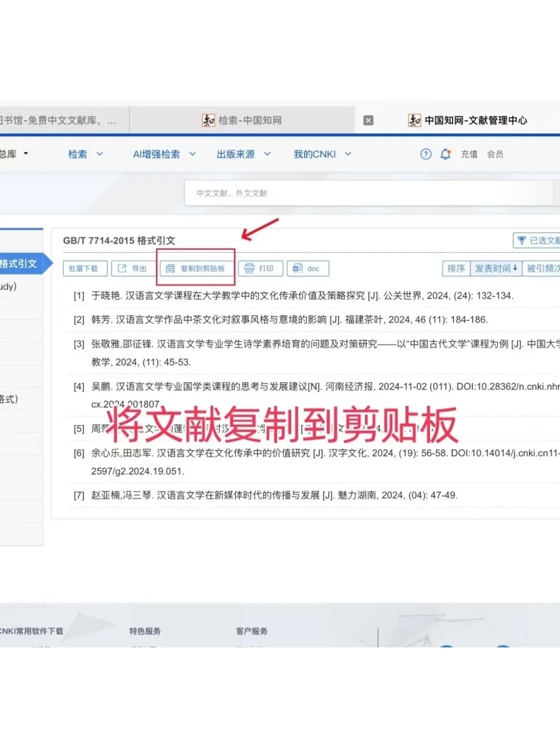Open the AI增强检索 menu

click(164, 154)
